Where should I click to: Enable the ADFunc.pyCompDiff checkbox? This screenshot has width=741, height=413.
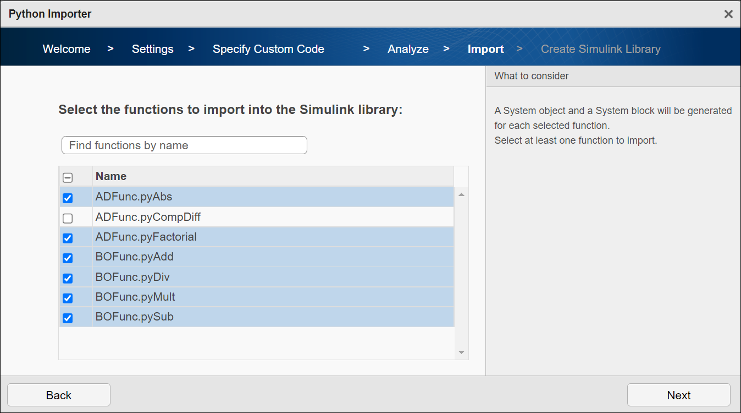(x=68, y=218)
